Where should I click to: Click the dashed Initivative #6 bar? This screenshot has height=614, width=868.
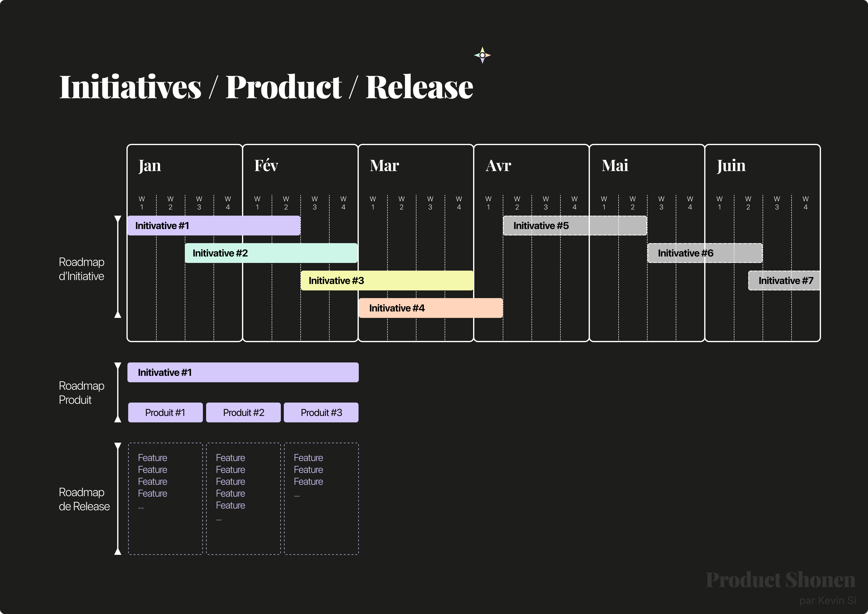tap(705, 253)
